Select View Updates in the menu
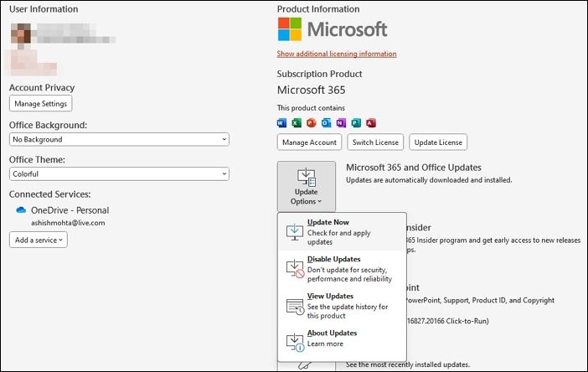The height and width of the screenshot is (372, 588). coord(342,306)
